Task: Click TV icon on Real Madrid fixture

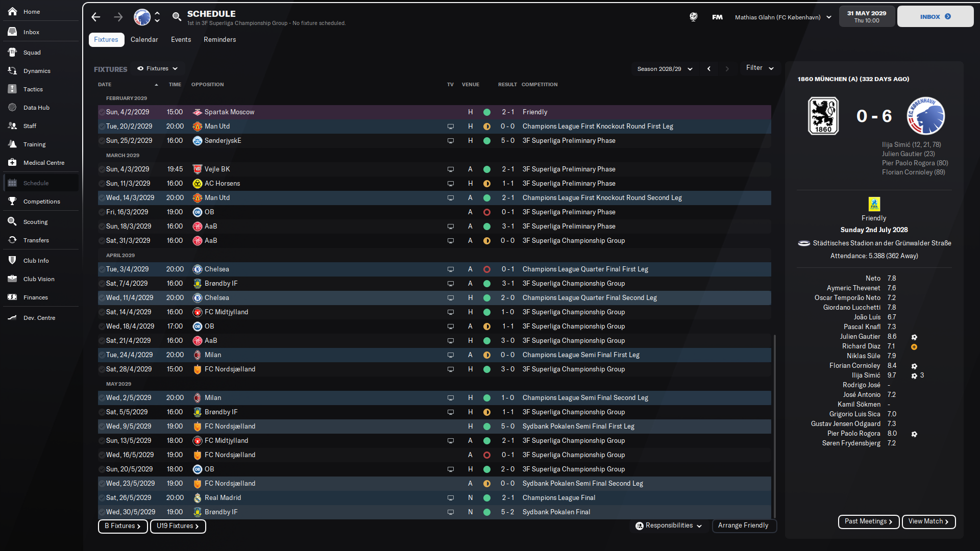Action: [x=450, y=498]
